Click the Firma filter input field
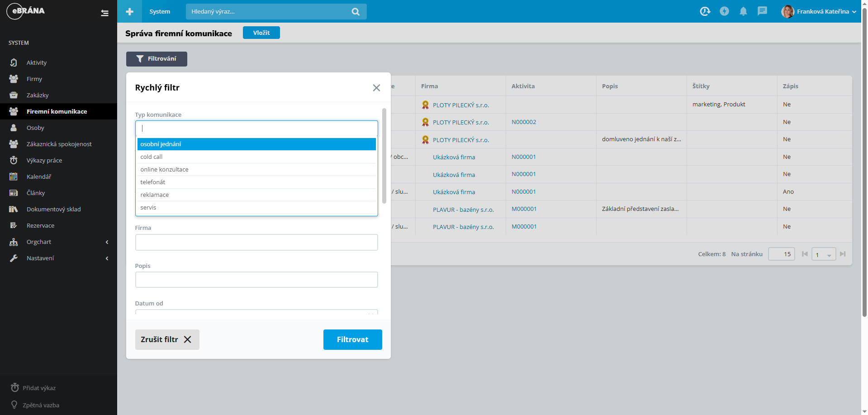This screenshot has width=868, height=415. (256, 243)
